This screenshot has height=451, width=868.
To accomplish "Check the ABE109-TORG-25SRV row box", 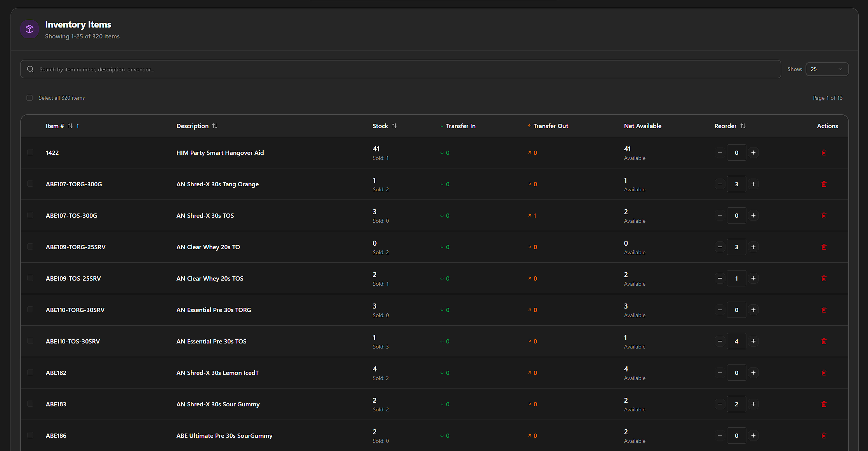I will click(x=30, y=246).
